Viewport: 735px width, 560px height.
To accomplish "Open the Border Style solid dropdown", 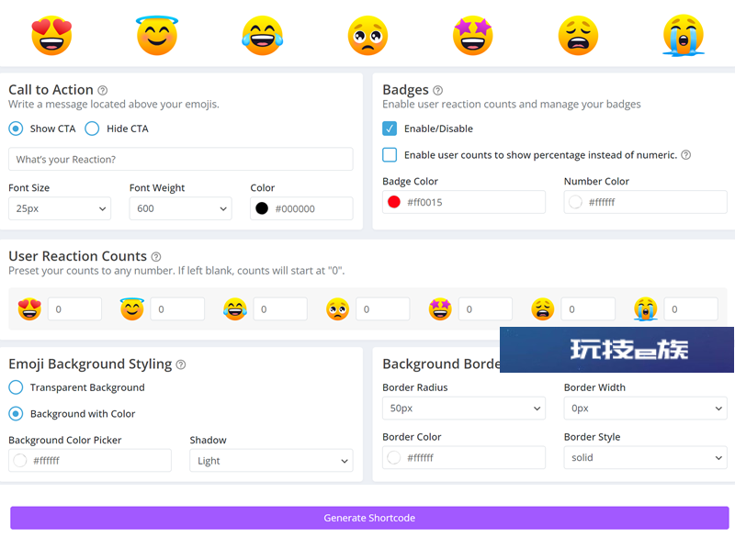I will [646, 457].
